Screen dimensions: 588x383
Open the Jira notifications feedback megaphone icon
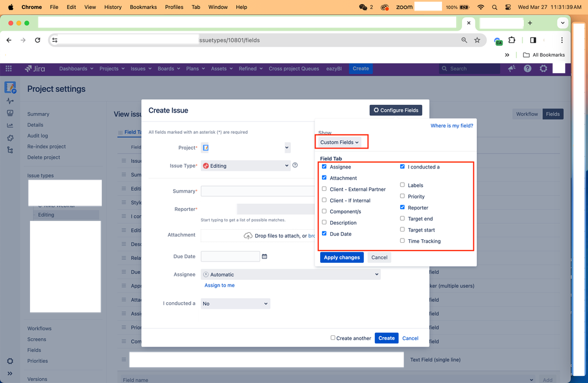click(511, 68)
